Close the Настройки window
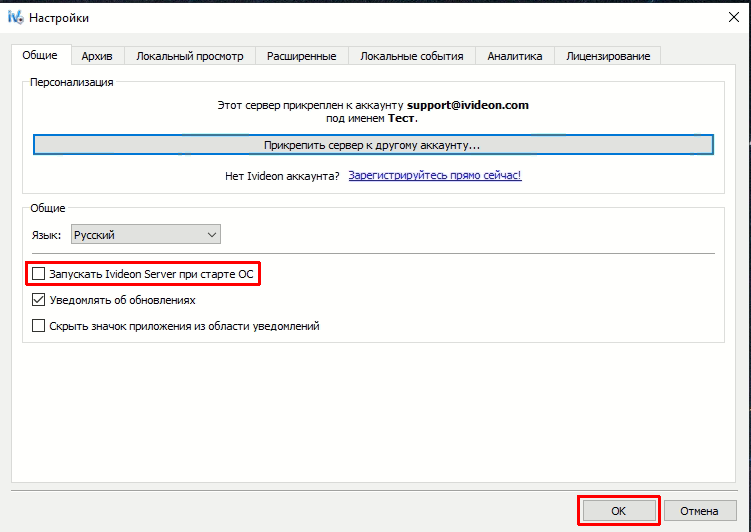Image resolution: width=751 pixels, height=532 pixels. pos(734,17)
